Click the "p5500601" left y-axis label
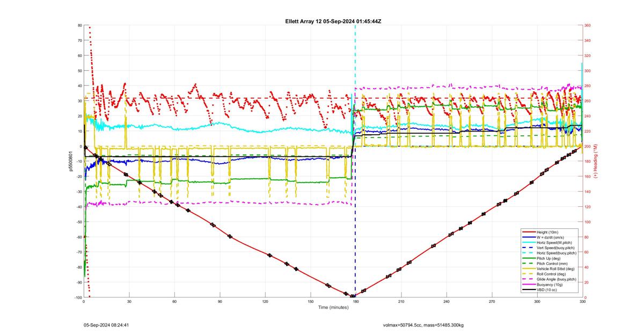 (x=71, y=161)
